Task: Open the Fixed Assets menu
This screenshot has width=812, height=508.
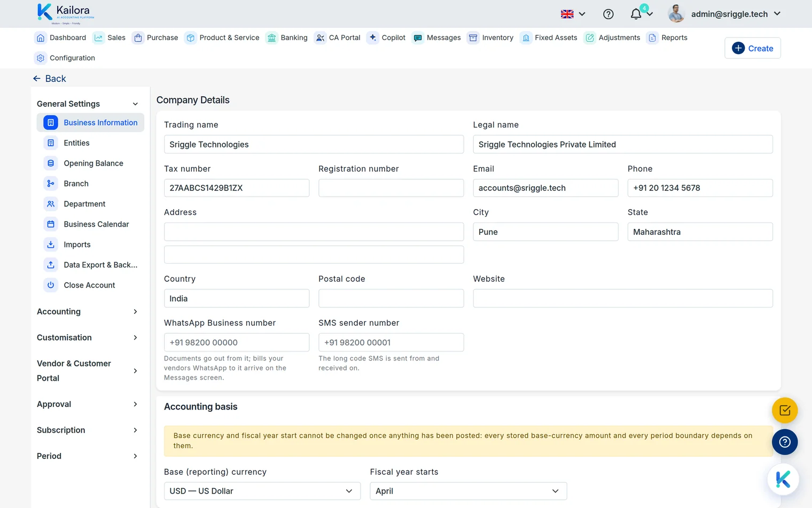Action: click(x=549, y=38)
